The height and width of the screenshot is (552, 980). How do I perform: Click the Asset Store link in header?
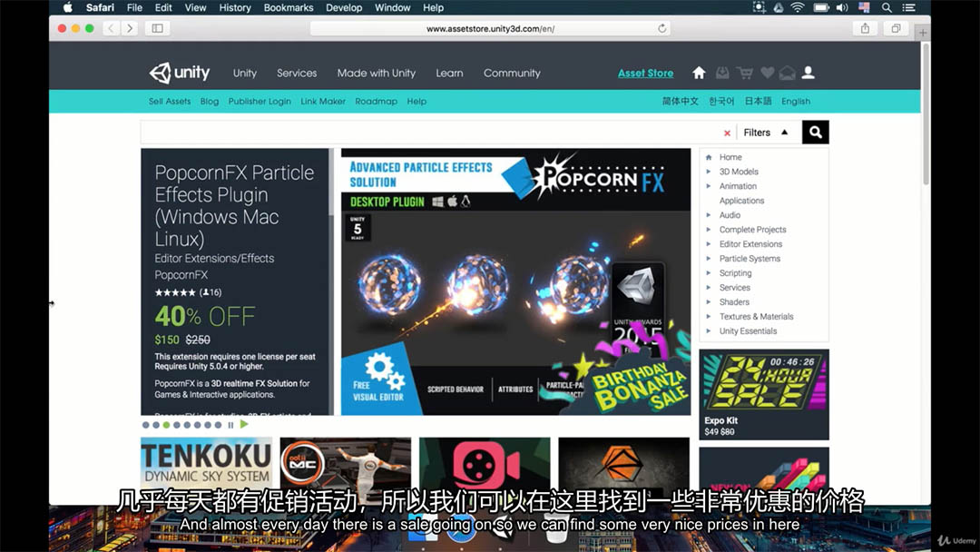646,74
